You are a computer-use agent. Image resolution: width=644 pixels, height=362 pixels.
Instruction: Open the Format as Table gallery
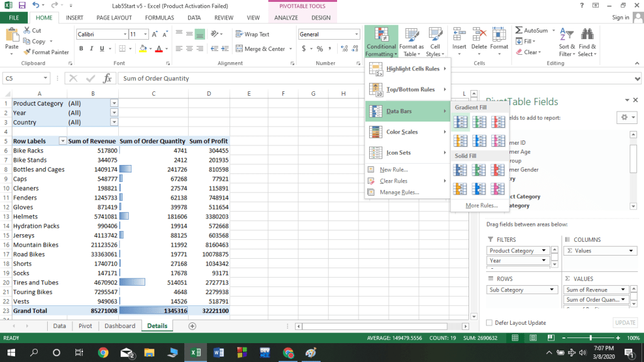(411, 42)
